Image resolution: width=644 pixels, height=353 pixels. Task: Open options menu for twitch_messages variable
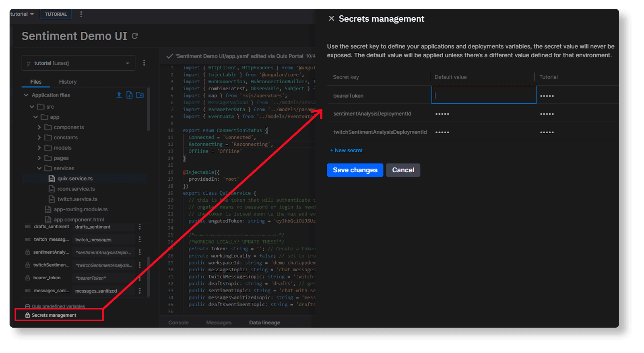click(x=140, y=239)
